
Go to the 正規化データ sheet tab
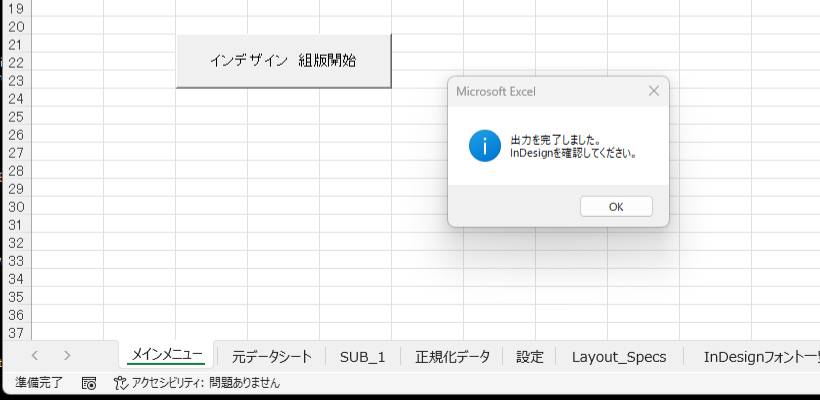pos(452,356)
